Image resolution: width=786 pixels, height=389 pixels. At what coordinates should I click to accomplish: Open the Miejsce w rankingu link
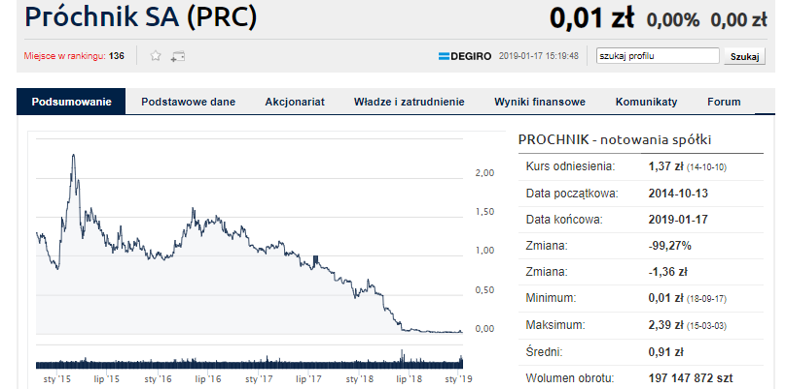click(x=65, y=56)
